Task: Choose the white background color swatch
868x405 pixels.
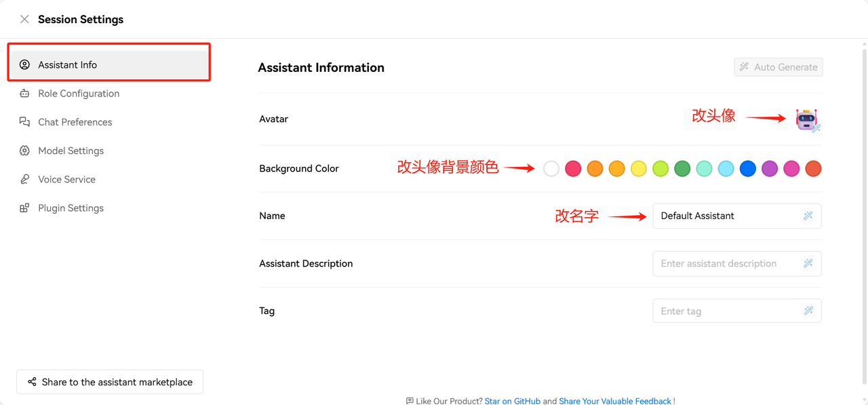Action: [x=551, y=168]
